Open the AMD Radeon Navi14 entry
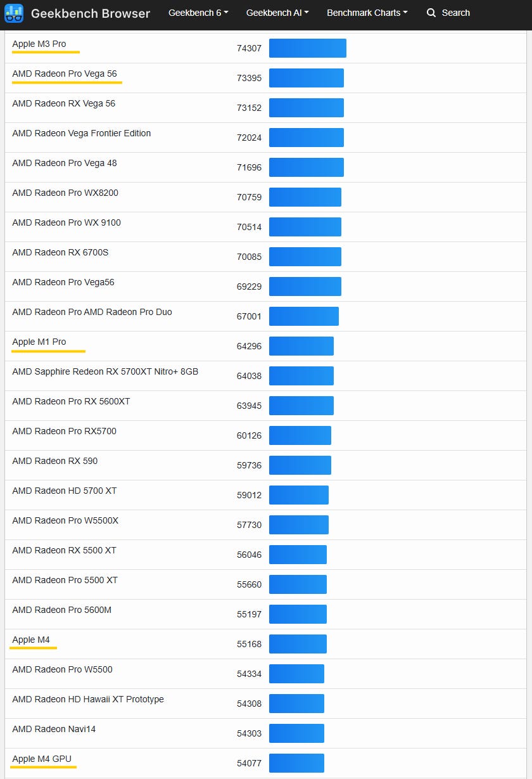This screenshot has width=532, height=779. tap(54, 730)
